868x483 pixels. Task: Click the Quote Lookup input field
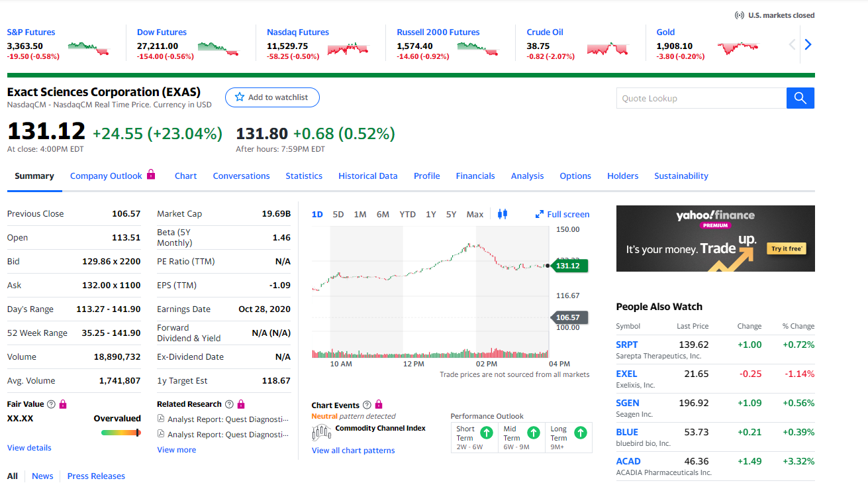click(700, 98)
